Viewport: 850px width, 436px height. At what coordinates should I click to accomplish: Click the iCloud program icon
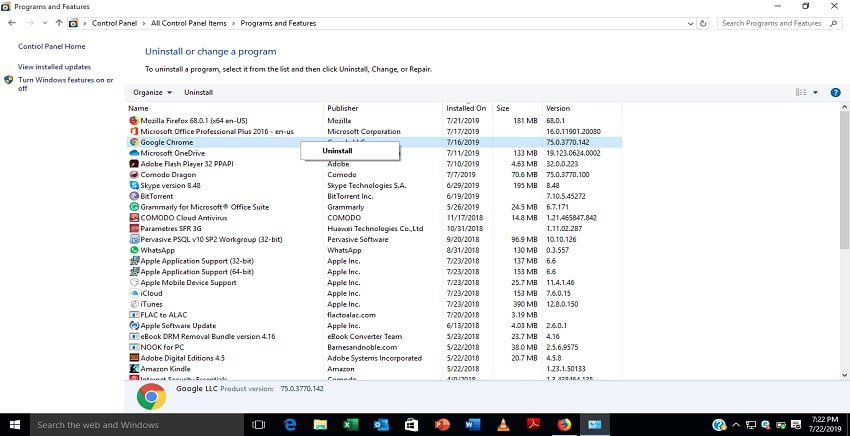coord(134,293)
